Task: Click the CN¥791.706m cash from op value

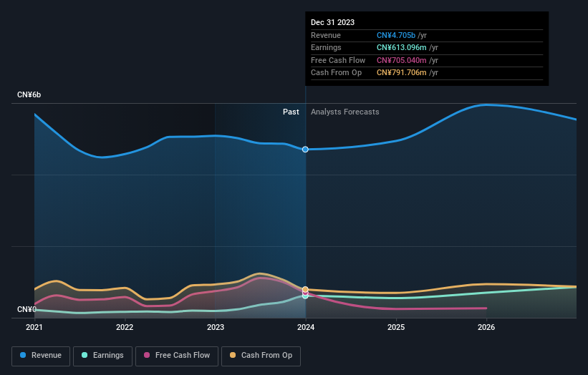Action: coord(402,73)
